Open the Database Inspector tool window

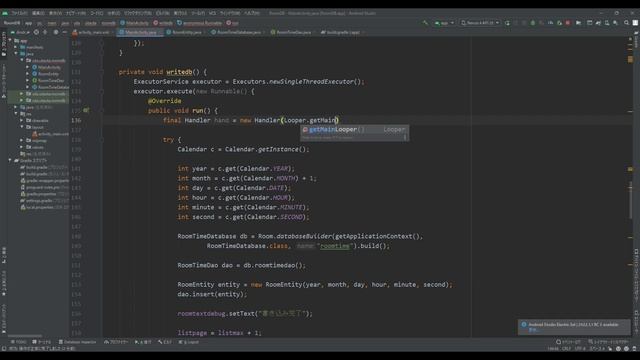click(77, 342)
